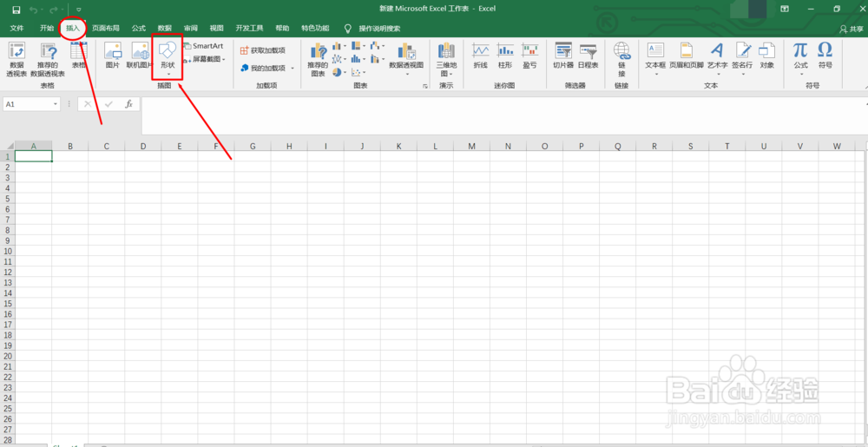Insert a hierarchy chart
The height and width of the screenshot is (447, 868).
[x=358, y=46]
